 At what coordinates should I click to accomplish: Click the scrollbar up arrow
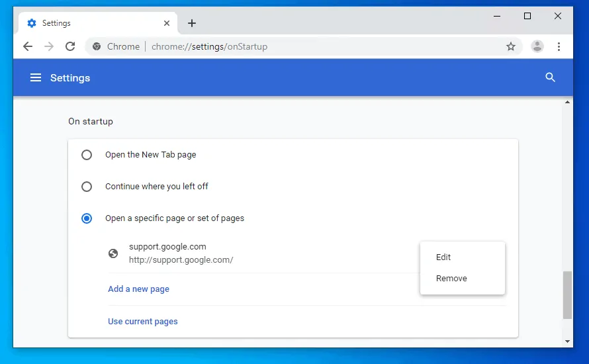pyautogui.click(x=567, y=103)
